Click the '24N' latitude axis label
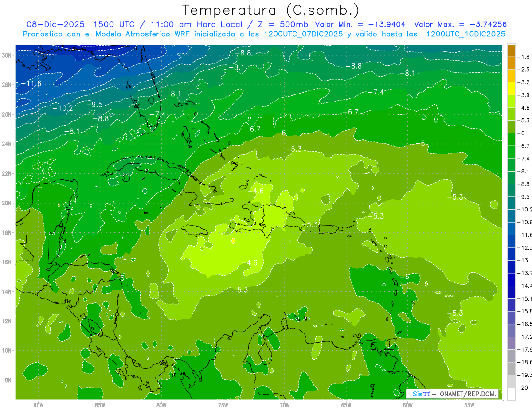This screenshot has width=532, height=411. (7, 144)
